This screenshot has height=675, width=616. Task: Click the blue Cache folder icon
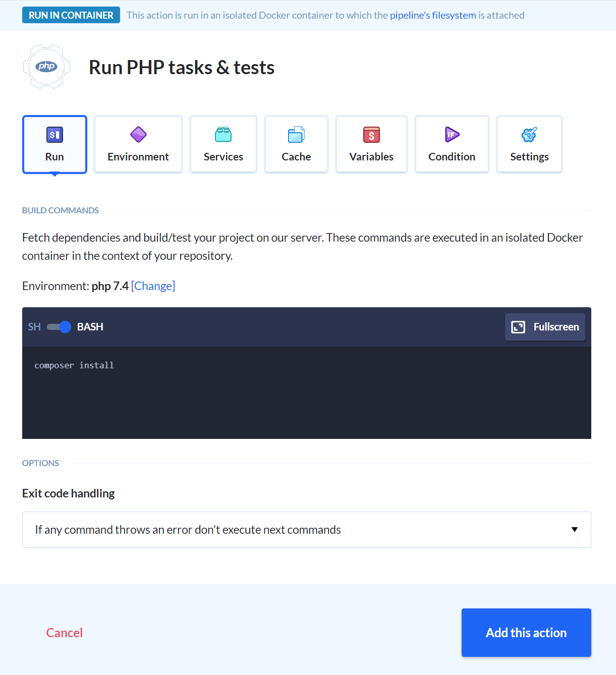(296, 135)
